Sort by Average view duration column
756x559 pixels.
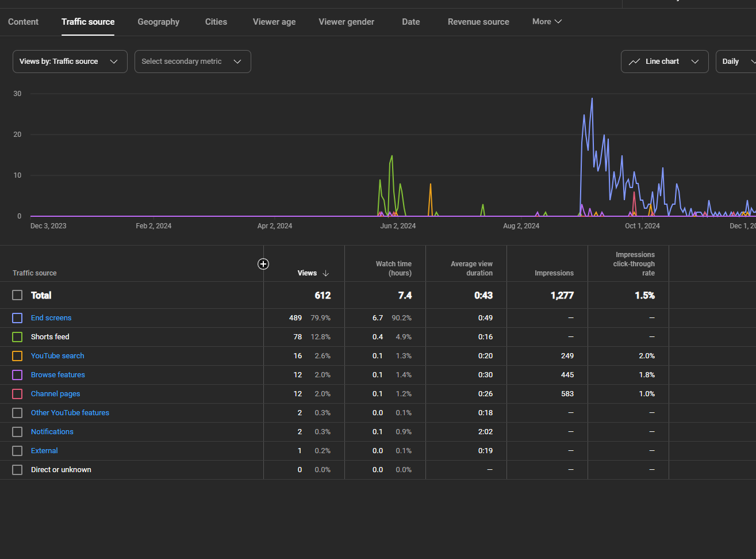point(471,269)
